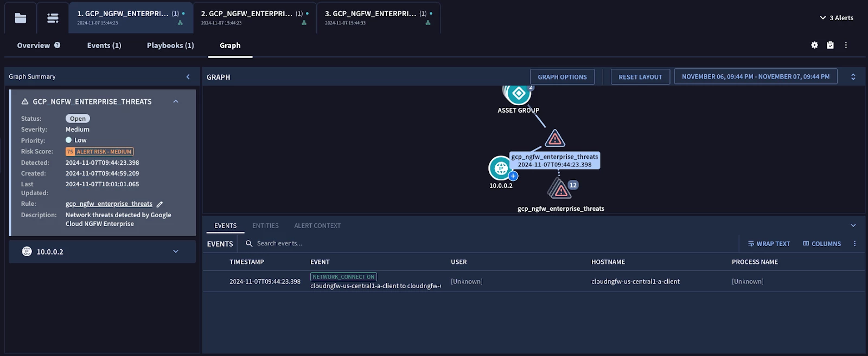This screenshot has height=356, width=868.
Task: Click the ALERT RISK - MEDIUM badge
Action: tap(100, 152)
